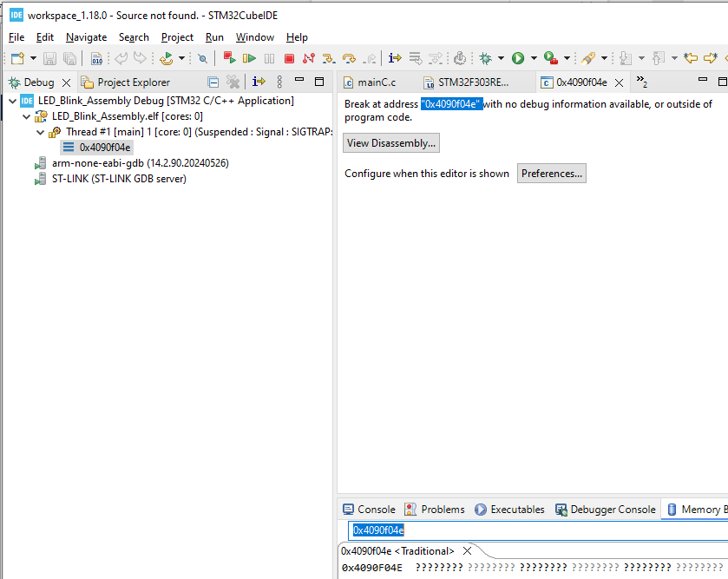This screenshot has height=579, width=728.
Task: Expand the New wizard dropdown arrow
Action: tap(33, 58)
